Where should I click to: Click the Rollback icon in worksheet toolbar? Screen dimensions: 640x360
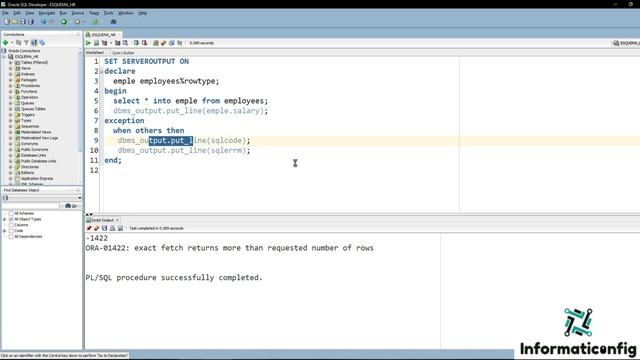coord(144,43)
